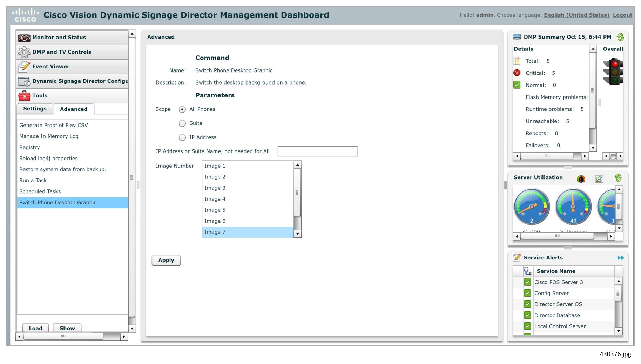Viewport: 641px width, 364px height.
Task: Open the Tools red toolbox icon
Action: coord(23,95)
